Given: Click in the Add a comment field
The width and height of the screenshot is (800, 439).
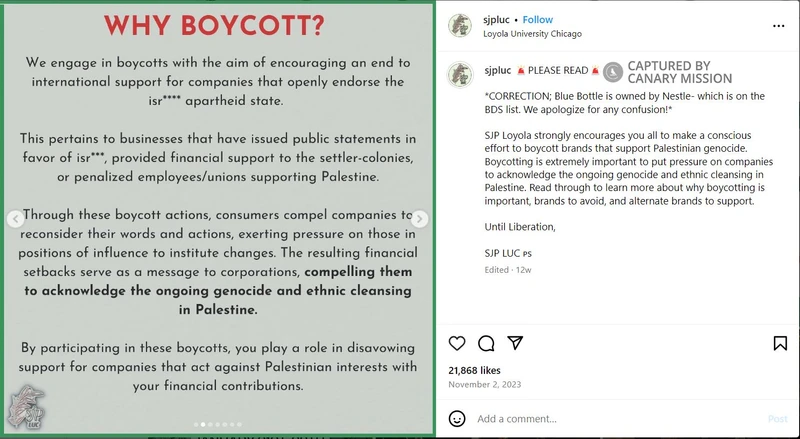Looking at the screenshot, I should click(600, 418).
